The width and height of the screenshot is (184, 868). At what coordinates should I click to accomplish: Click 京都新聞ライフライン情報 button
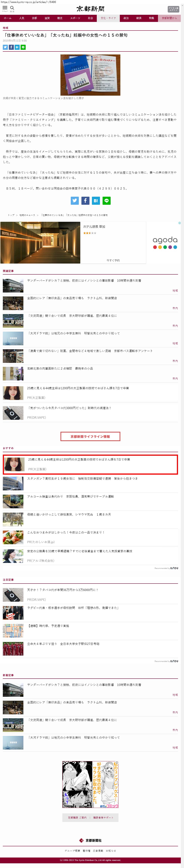[x=90, y=436]
